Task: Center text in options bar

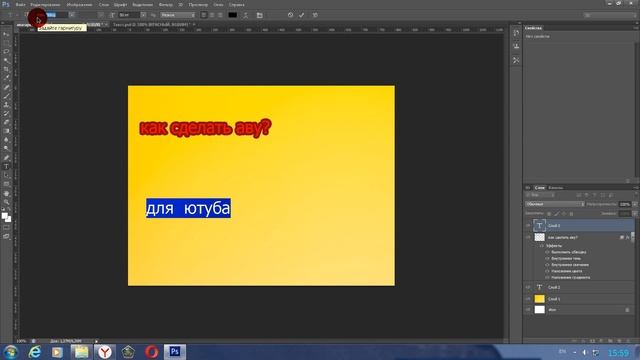Action: 212,15
